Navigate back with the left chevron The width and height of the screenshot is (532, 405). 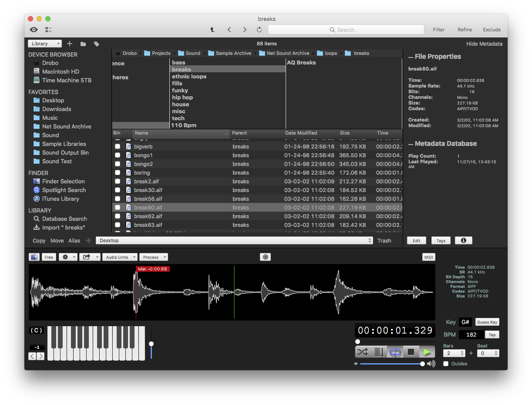229,30
